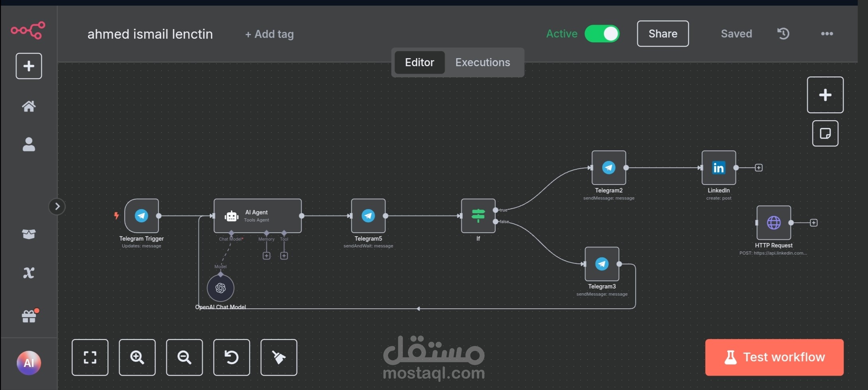Open the canvas add node plus panel

point(825,95)
